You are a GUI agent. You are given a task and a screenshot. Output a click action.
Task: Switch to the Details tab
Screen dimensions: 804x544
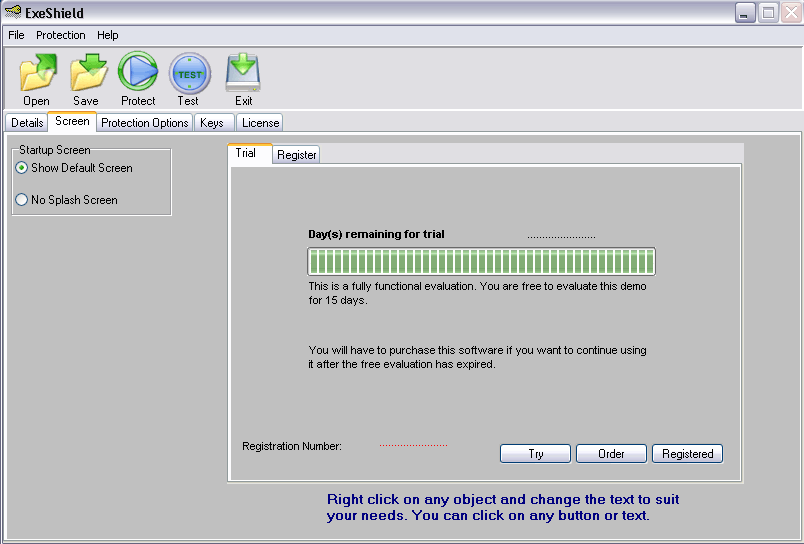[27, 123]
